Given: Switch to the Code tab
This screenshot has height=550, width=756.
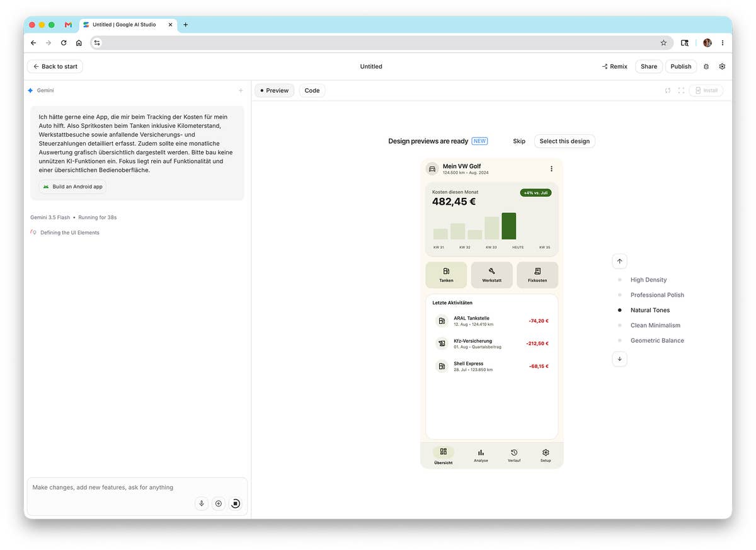Looking at the screenshot, I should [x=312, y=91].
